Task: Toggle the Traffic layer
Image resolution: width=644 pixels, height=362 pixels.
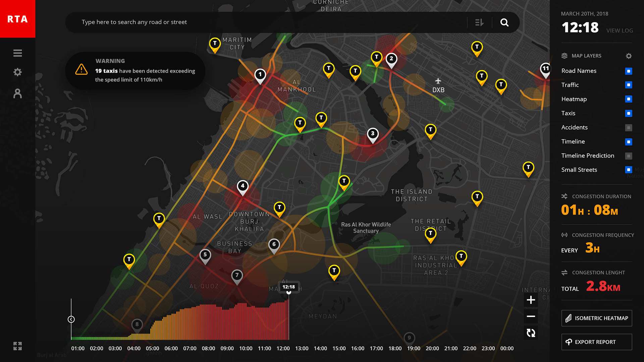Action: [629, 85]
